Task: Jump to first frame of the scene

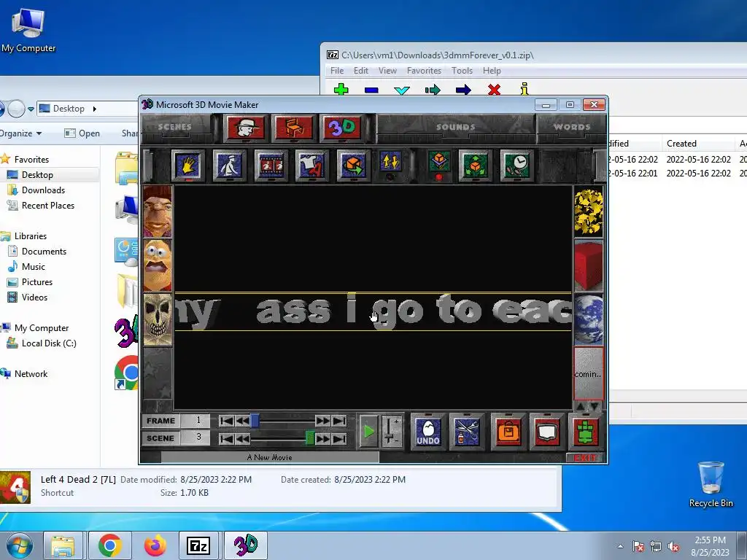Action: click(226, 421)
